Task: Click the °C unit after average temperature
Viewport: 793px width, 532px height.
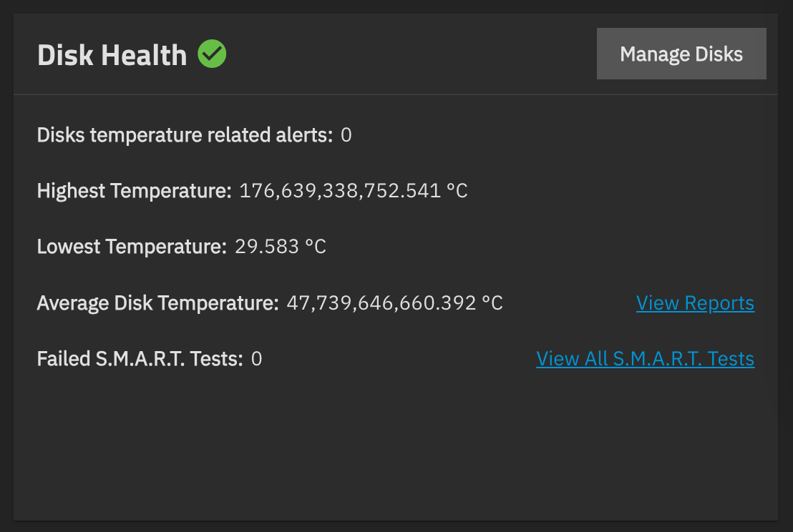Action: tap(492, 303)
